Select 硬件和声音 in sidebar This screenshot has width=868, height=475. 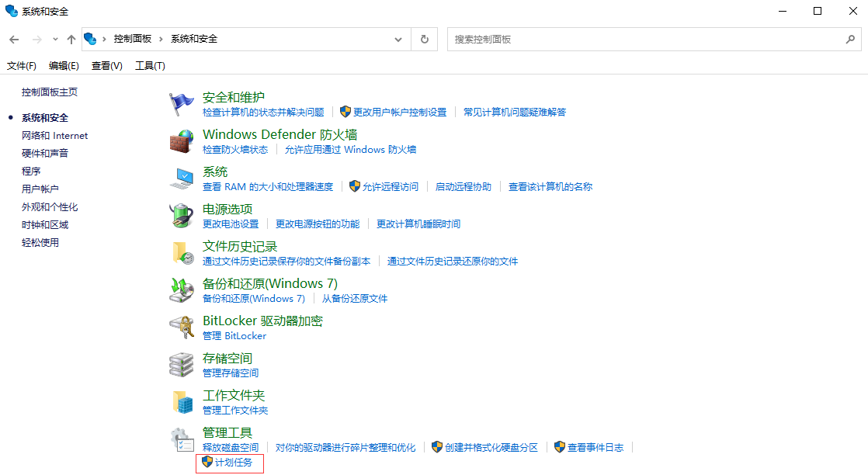[x=45, y=154]
